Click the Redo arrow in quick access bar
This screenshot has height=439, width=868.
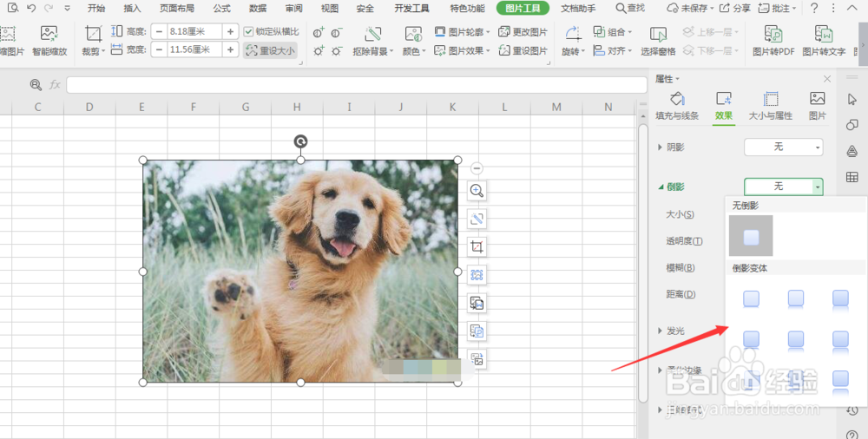point(49,8)
